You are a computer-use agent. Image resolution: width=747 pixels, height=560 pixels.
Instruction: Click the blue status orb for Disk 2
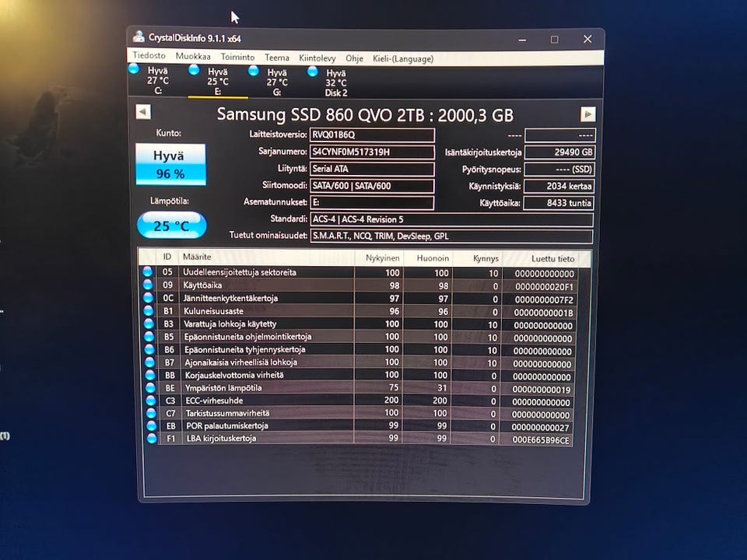point(313,72)
